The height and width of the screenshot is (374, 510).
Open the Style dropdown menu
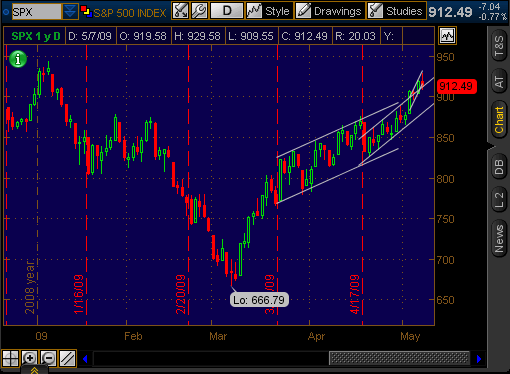[x=269, y=11]
